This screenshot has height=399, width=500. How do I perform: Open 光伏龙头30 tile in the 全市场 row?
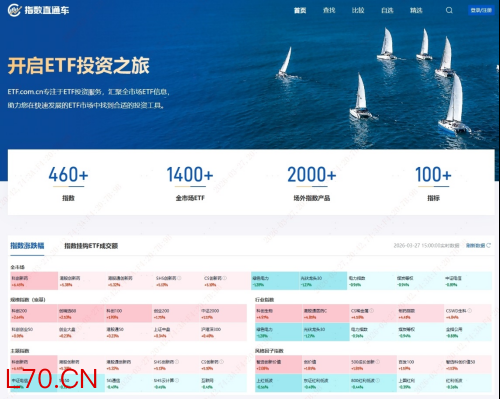(x=323, y=281)
